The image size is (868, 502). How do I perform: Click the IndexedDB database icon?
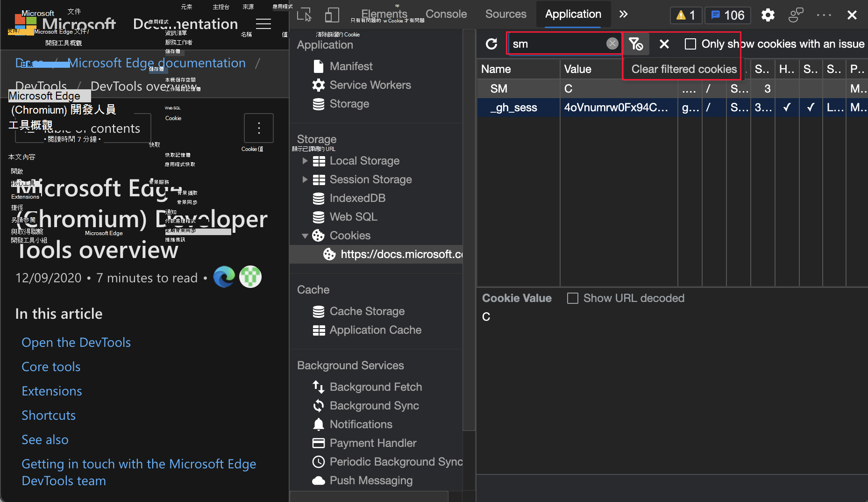coord(319,198)
